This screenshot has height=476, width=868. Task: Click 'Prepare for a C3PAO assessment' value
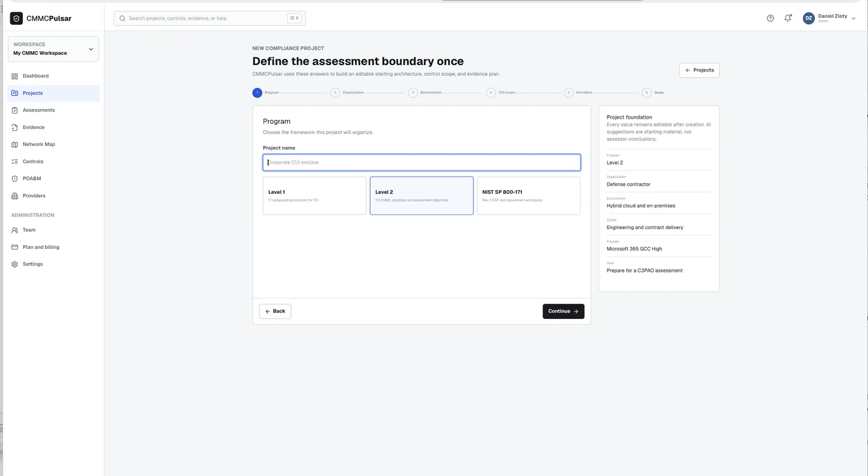(645, 271)
